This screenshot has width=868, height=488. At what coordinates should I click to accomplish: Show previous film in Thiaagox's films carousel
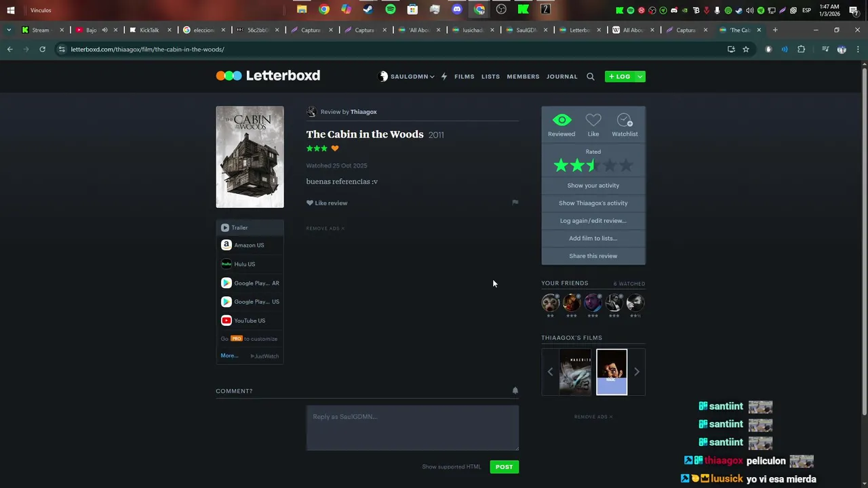click(550, 371)
